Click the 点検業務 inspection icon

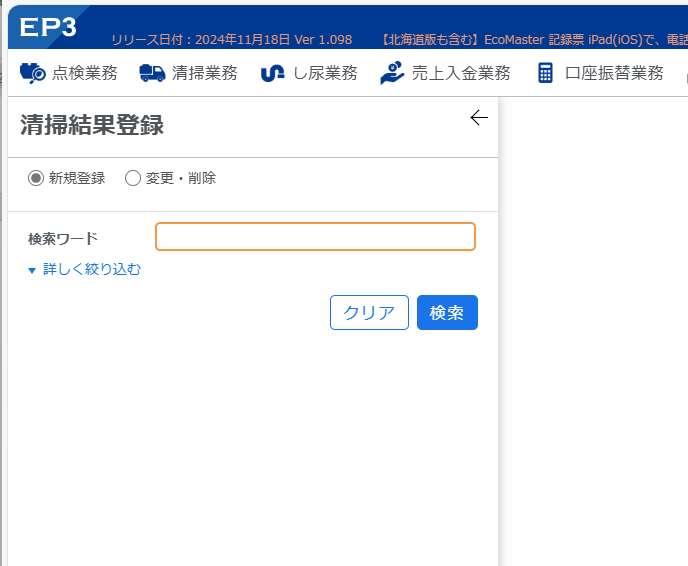[32, 73]
